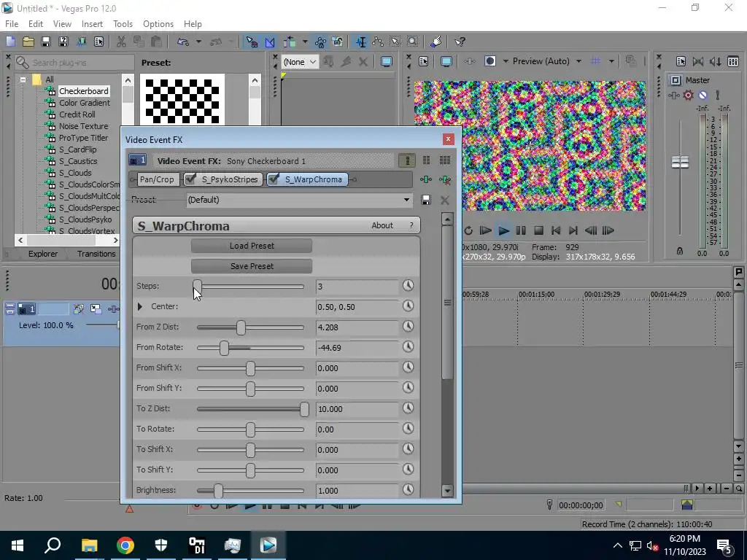Image resolution: width=747 pixels, height=560 pixels.
Task: Click Stop in the preview transport
Action: tap(538, 230)
